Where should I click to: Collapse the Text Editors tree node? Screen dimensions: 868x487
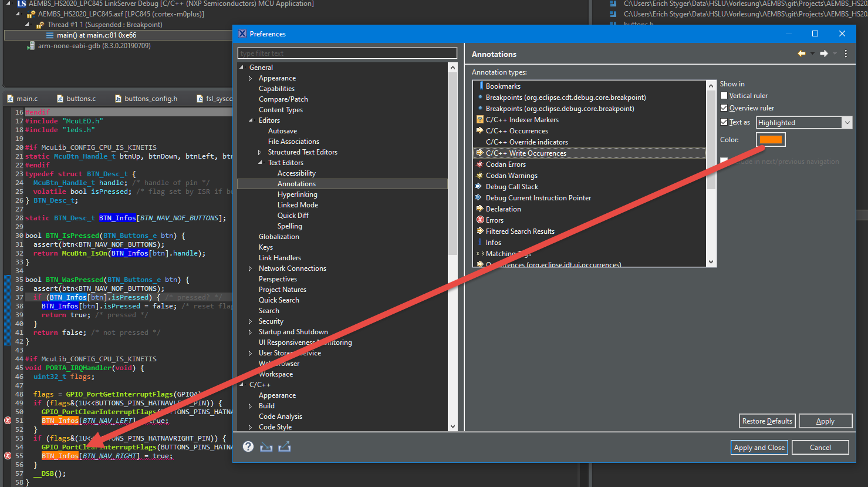tap(260, 163)
